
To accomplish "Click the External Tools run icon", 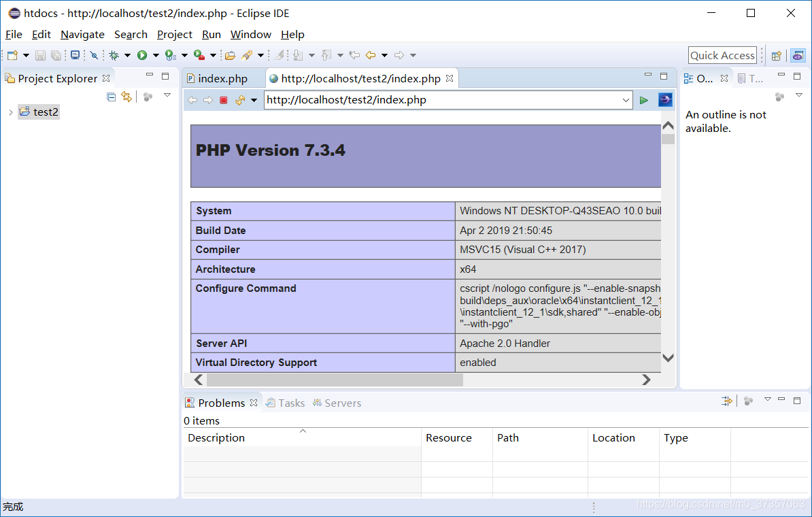I will [x=199, y=55].
